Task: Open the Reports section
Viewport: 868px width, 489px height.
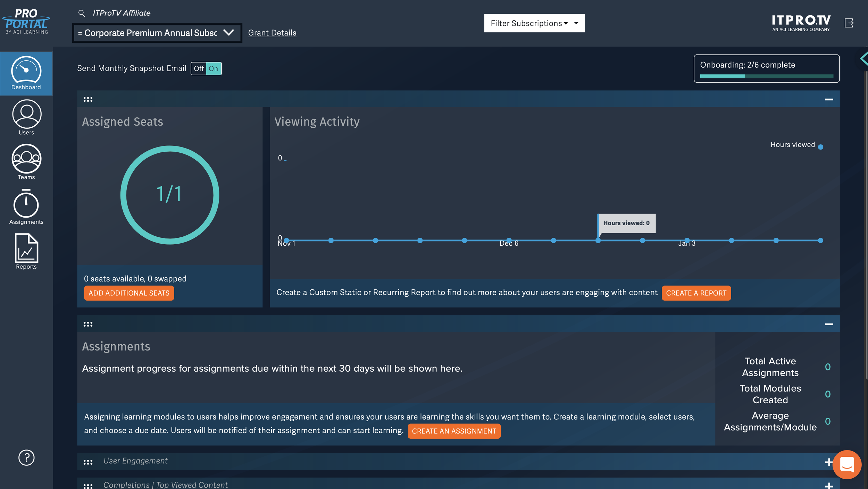Action: coord(26,251)
